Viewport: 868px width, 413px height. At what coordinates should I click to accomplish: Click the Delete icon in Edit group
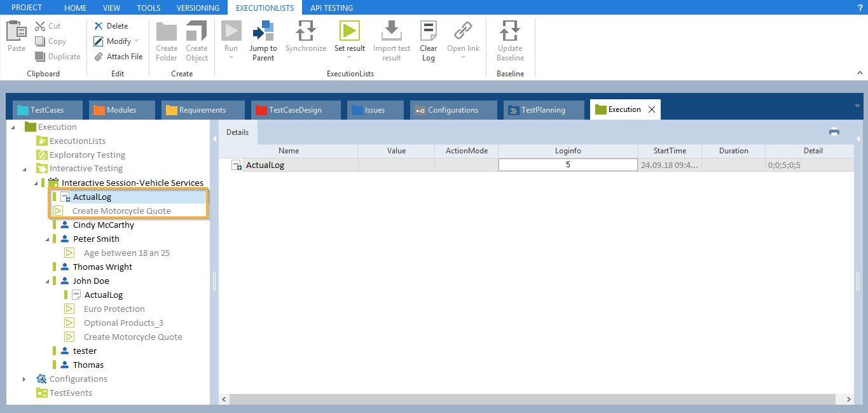pos(99,26)
